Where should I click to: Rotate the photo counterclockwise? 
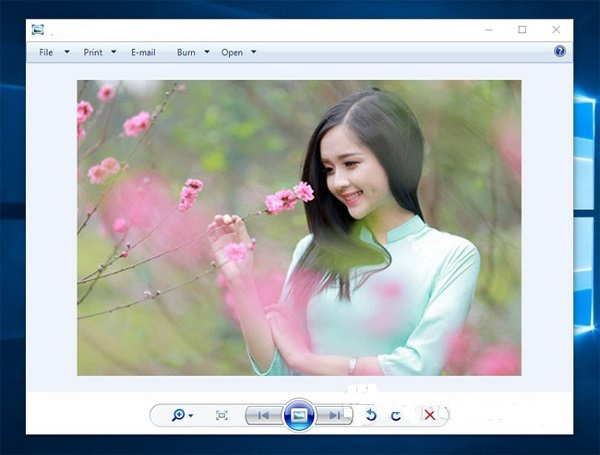point(371,415)
